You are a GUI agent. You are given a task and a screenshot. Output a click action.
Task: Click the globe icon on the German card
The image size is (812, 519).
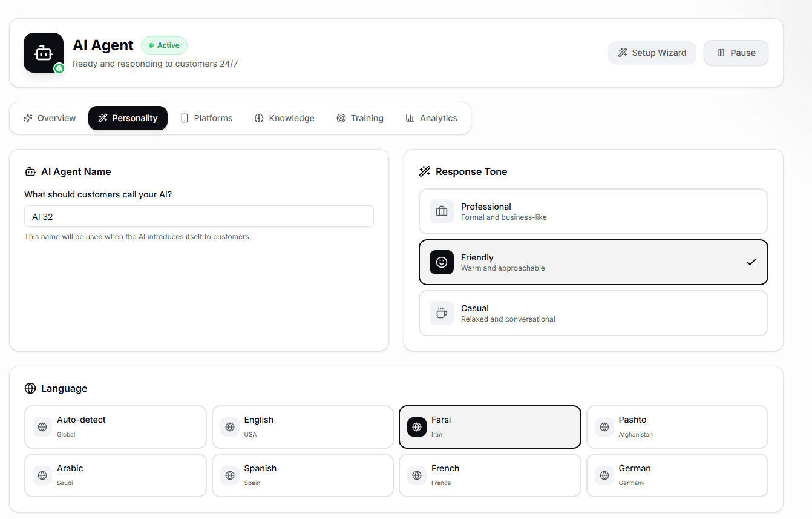[x=604, y=475]
